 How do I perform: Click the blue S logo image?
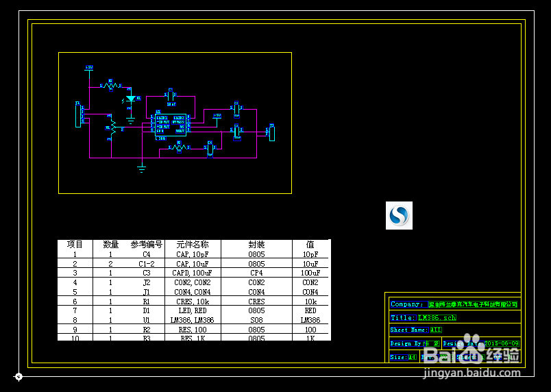tap(399, 215)
